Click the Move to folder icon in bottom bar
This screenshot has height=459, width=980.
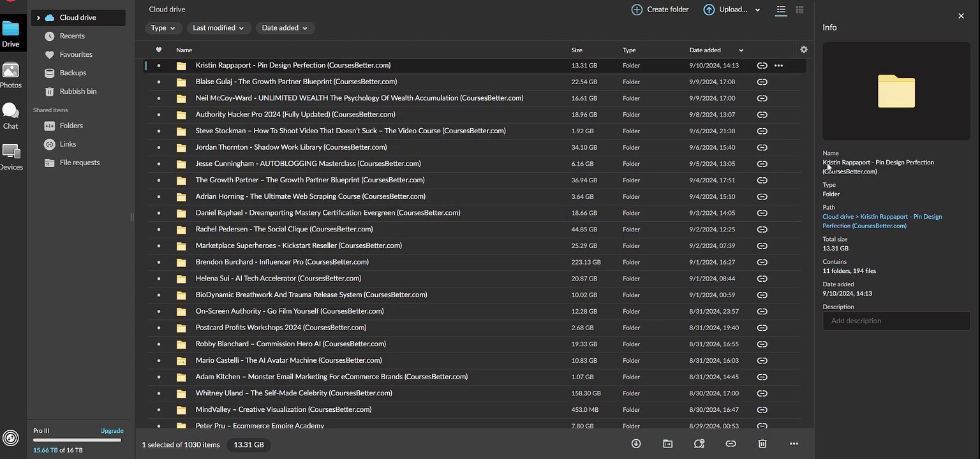667,444
